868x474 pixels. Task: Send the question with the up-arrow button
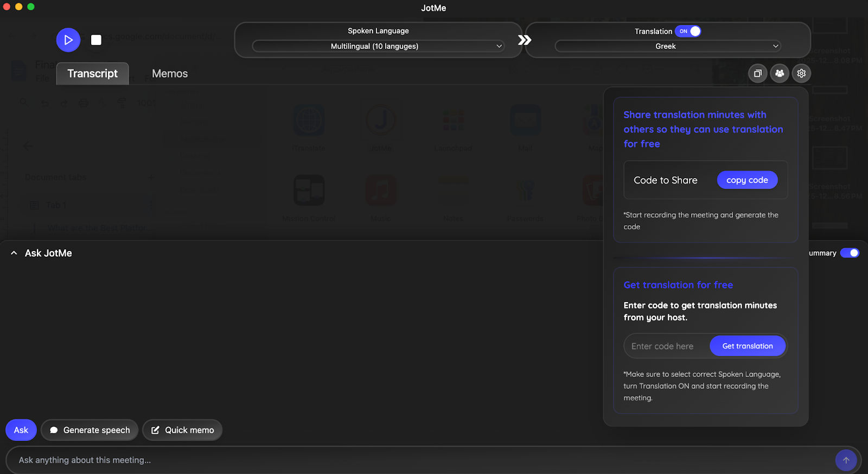pyautogui.click(x=846, y=460)
